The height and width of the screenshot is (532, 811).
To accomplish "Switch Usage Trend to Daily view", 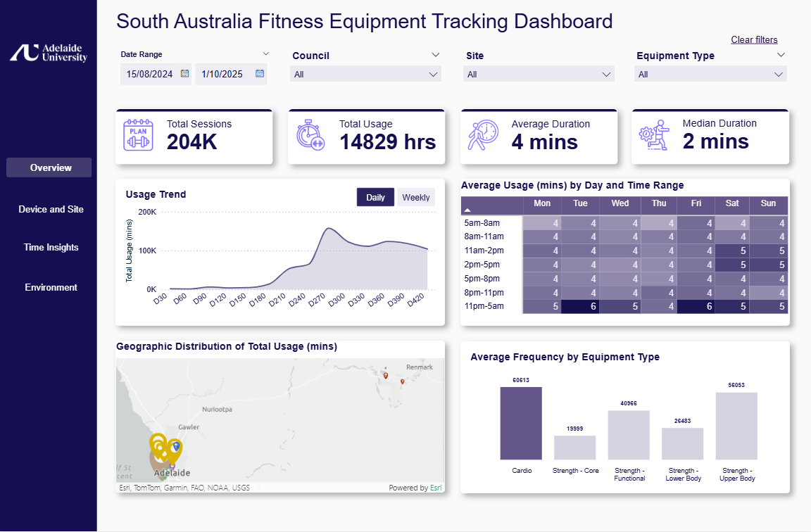I will tap(375, 197).
